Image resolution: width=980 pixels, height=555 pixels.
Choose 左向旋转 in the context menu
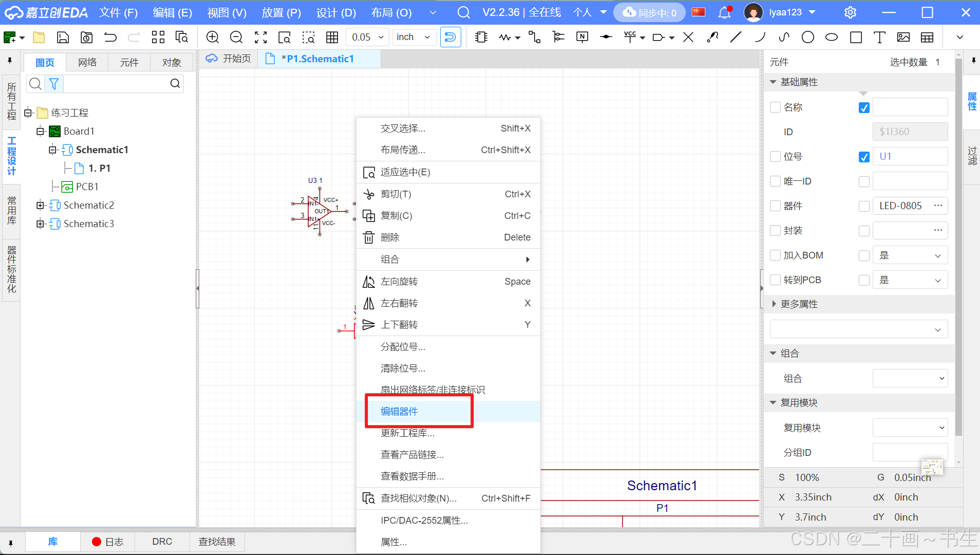pos(448,282)
